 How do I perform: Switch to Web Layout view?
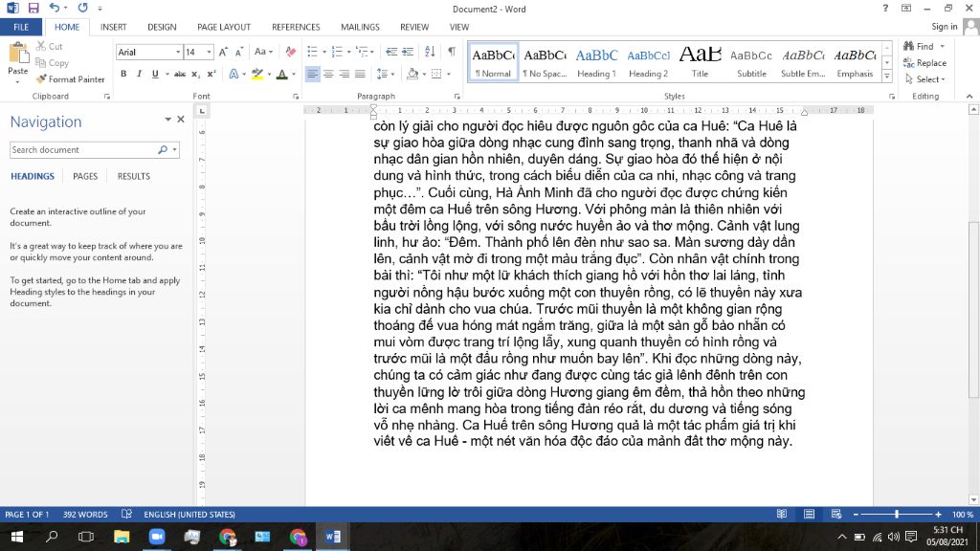coord(835,514)
